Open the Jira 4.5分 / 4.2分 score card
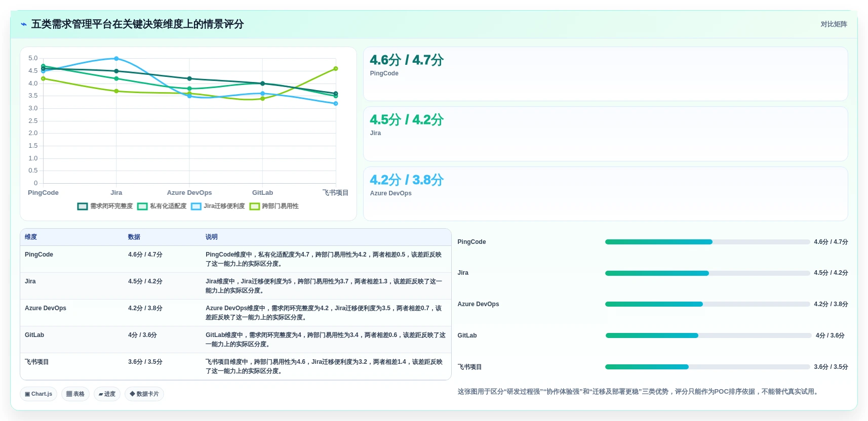 [x=606, y=134]
